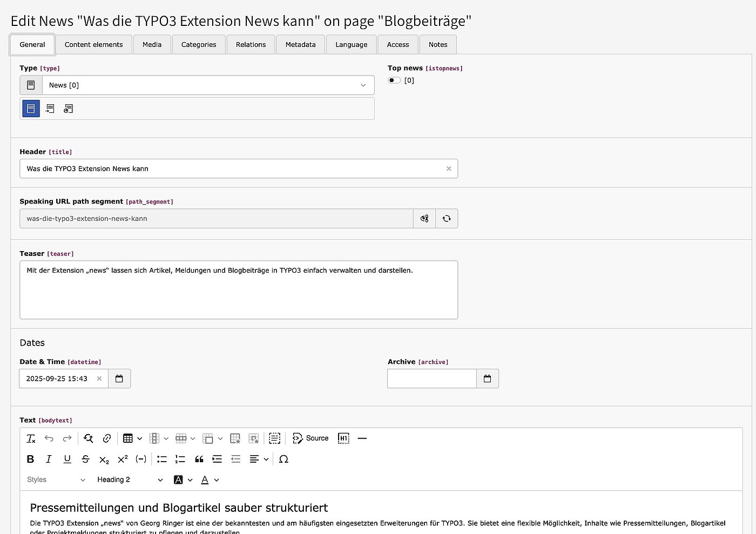Insert a special character via the Omega icon

(283, 459)
